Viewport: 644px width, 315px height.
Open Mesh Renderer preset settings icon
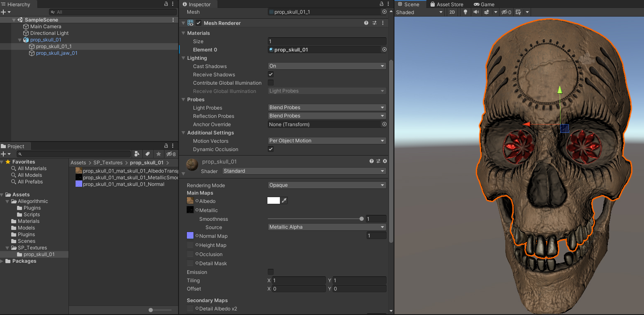point(375,23)
